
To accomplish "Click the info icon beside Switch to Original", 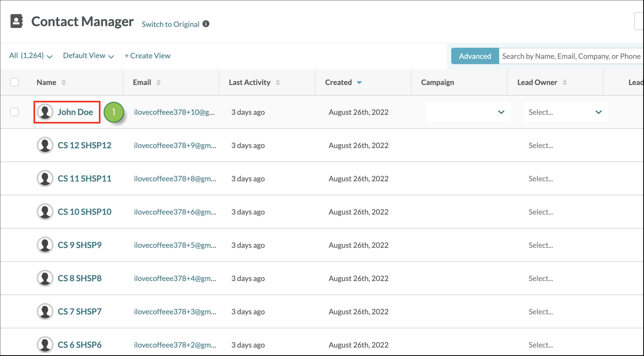I will click(206, 24).
